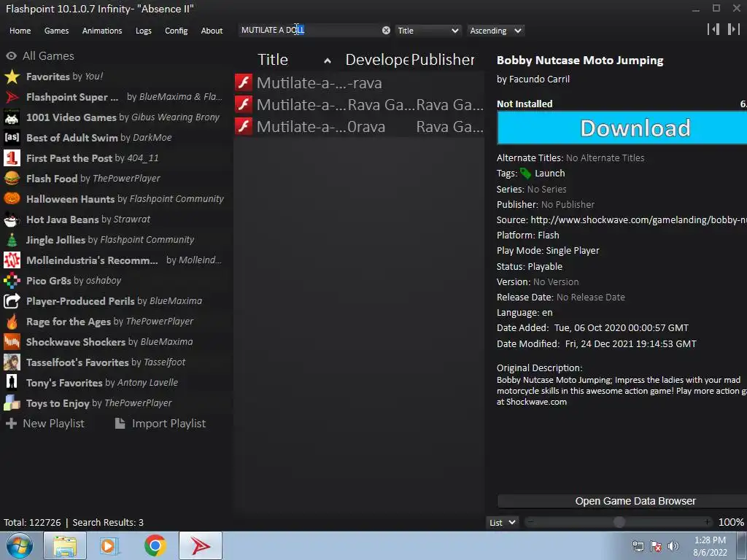The height and width of the screenshot is (560, 747).
Task: Click Flash icon of Mutilate-a-...-rava row
Action: click(x=244, y=82)
